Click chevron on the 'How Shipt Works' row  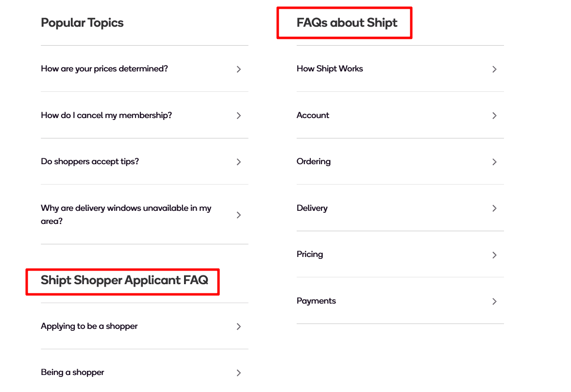(x=494, y=69)
